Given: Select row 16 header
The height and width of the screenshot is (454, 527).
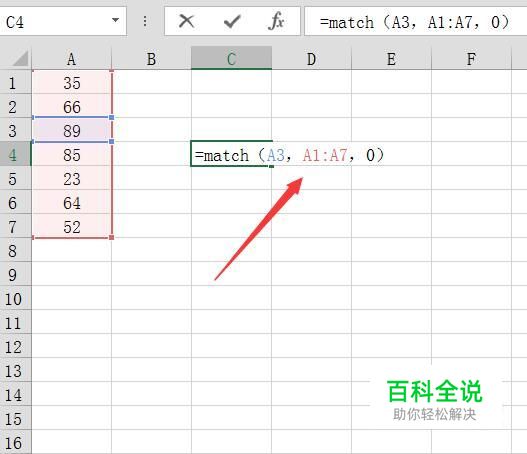Looking at the screenshot, I should coord(15,442).
